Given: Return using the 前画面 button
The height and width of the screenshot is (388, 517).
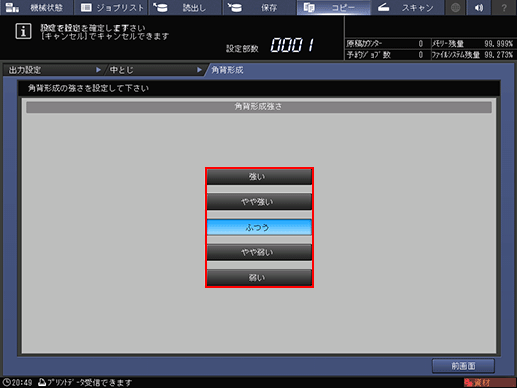Looking at the screenshot, I should tap(463, 366).
